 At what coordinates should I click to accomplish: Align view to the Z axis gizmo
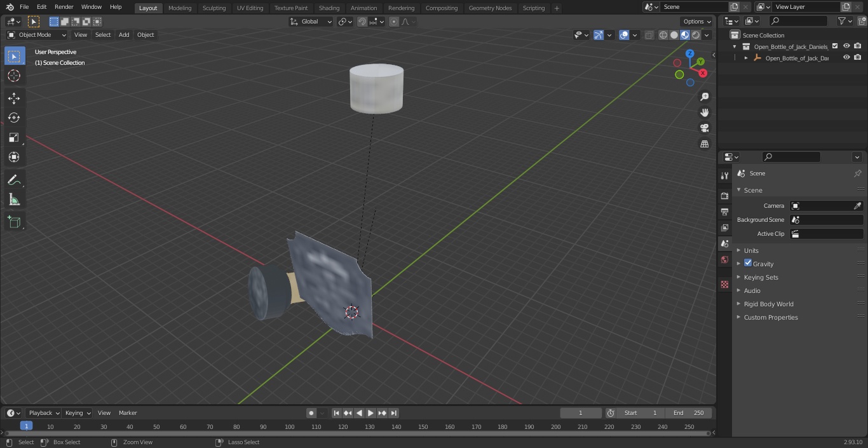point(689,54)
